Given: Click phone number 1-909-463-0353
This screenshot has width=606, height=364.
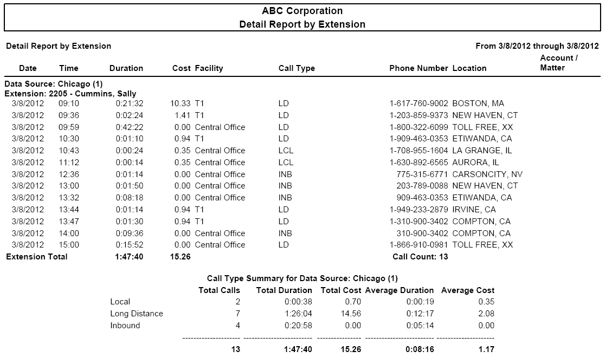Looking at the screenshot, I should [418, 139].
